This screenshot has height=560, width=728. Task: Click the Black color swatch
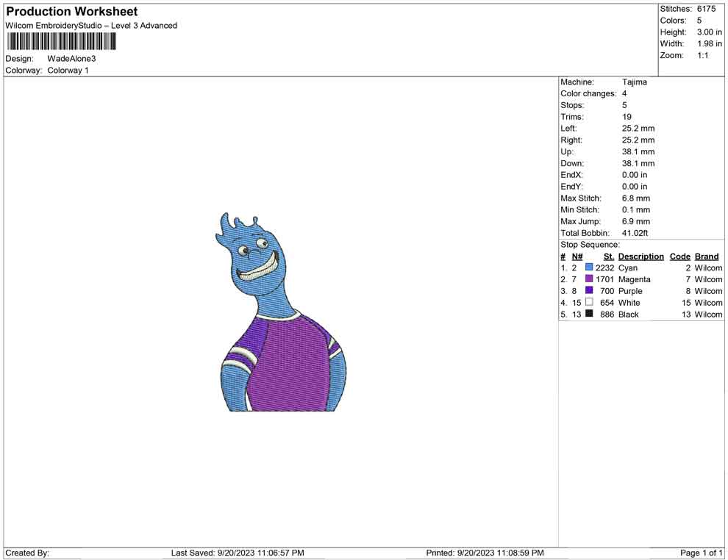click(589, 314)
